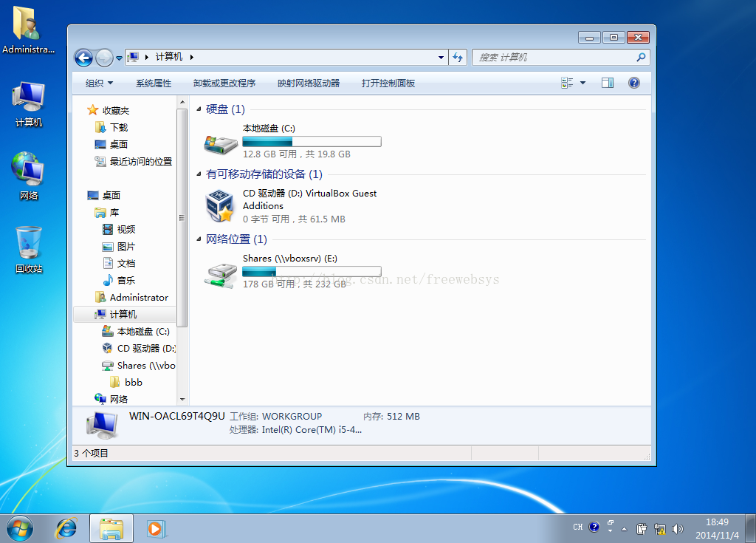Select 库 in the navigation tree

coord(114,212)
